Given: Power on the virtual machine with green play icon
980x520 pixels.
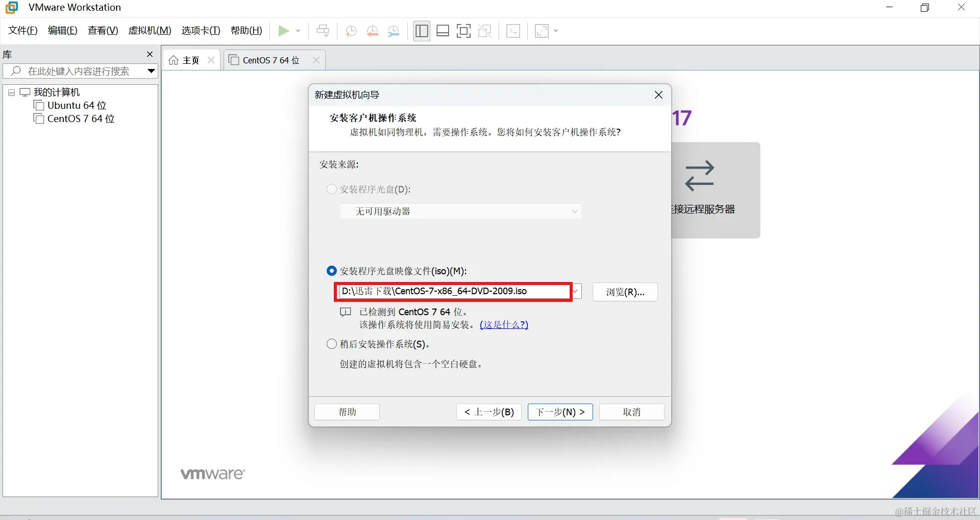Looking at the screenshot, I should coord(283,31).
